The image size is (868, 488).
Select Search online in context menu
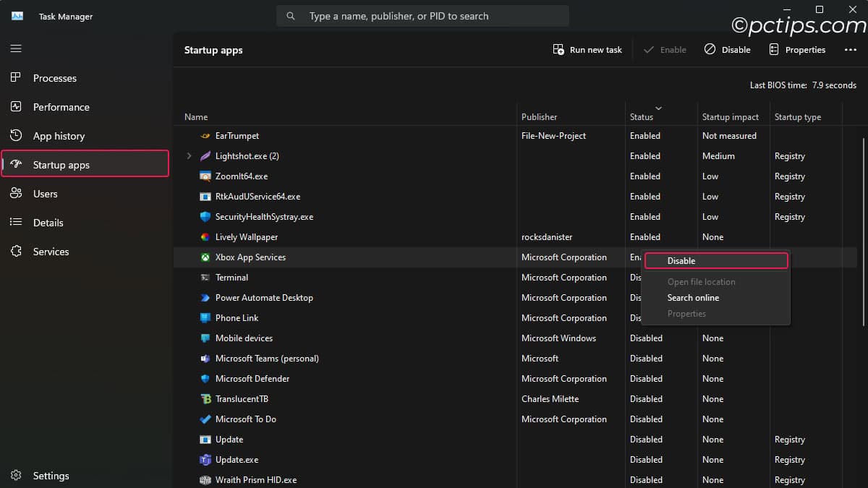[x=693, y=298]
